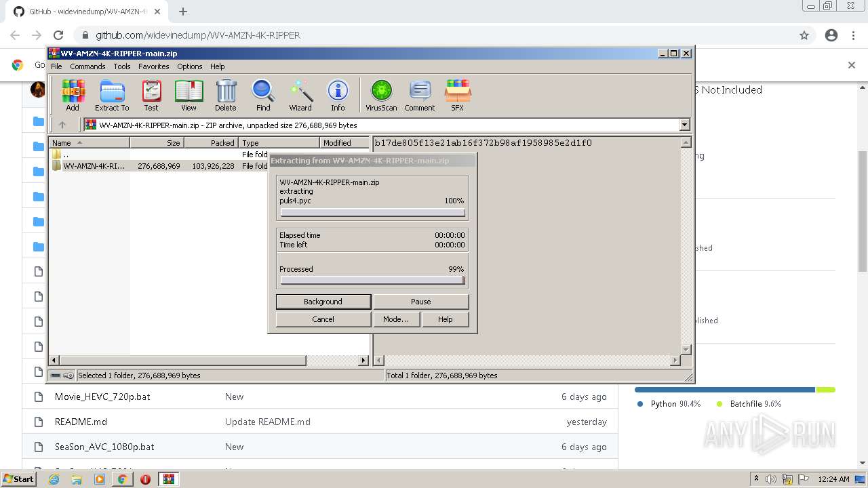Viewport: 868px width, 488px height.
Task: Click the file extraction progress bar
Action: click(372, 213)
